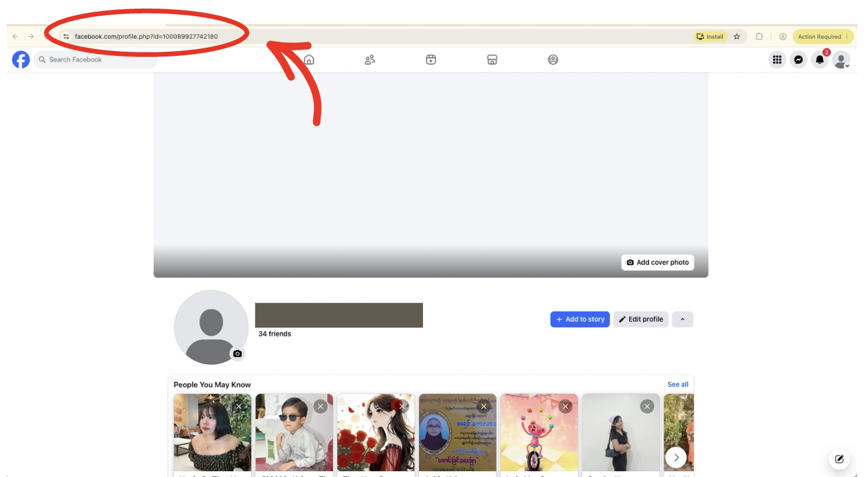
Task: Click Action Required button
Action: 823,36
